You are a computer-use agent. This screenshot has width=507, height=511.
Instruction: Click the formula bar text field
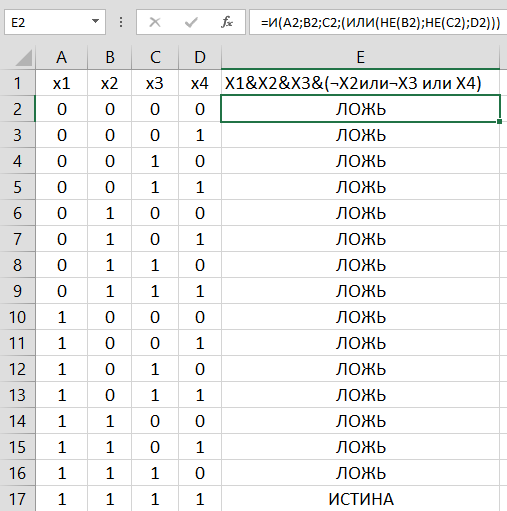point(378,22)
